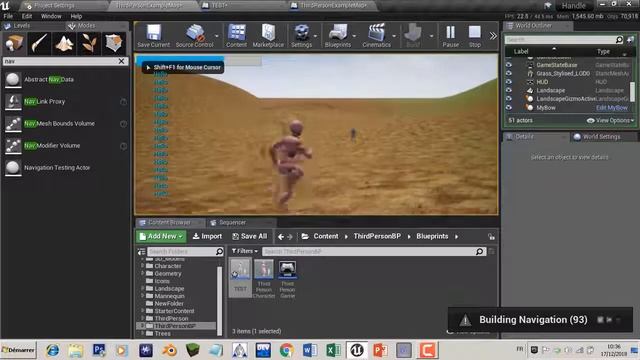640x360 pixels.
Task: Open Excel from the taskbar
Action: 333,350
